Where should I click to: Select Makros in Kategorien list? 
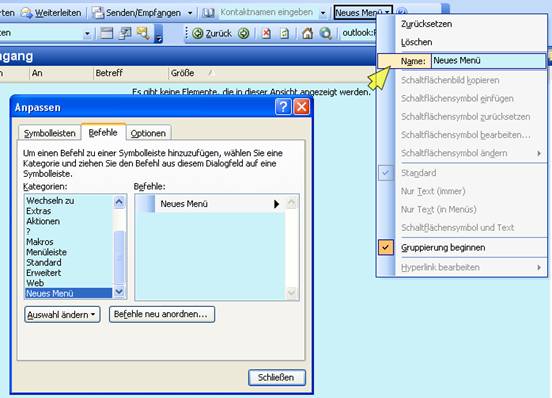click(69, 242)
